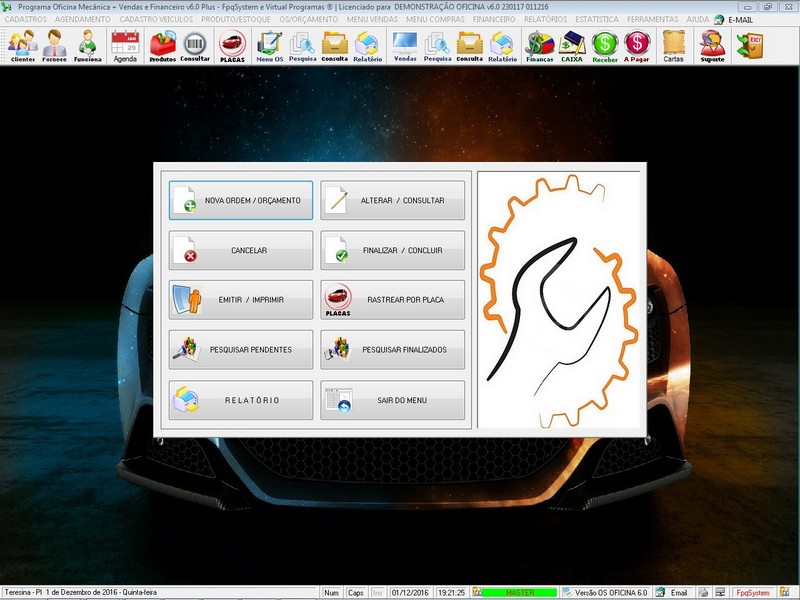This screenshot has height=600, width=800.
Task: Click the OS Consulta folder icon
Action: [335, 45]
